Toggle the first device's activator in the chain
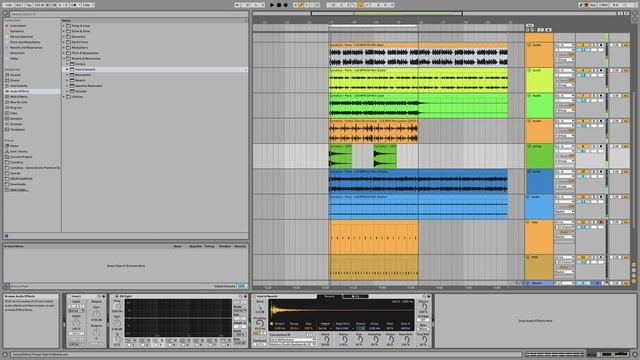 69,296
